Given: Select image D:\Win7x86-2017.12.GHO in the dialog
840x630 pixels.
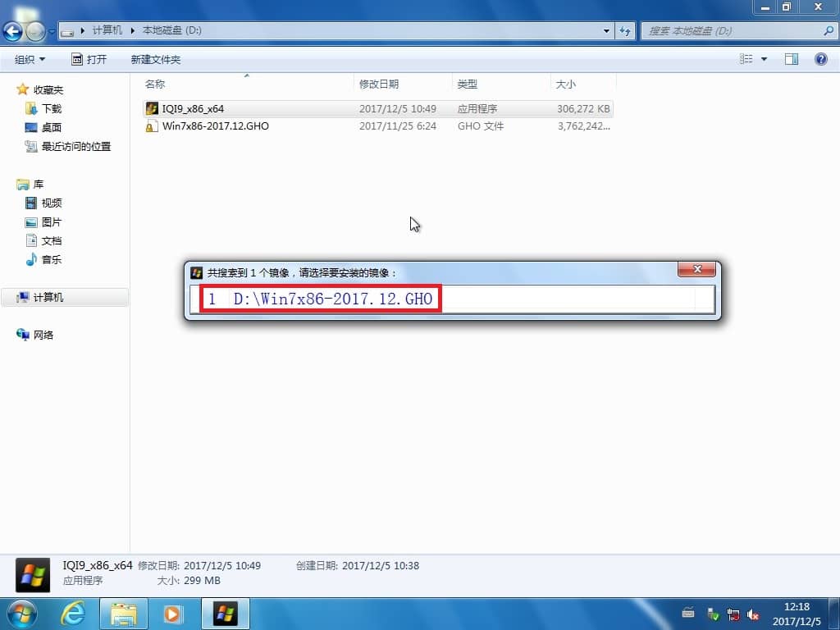Looking at the screenshot, I should click(x=322, y=299).
